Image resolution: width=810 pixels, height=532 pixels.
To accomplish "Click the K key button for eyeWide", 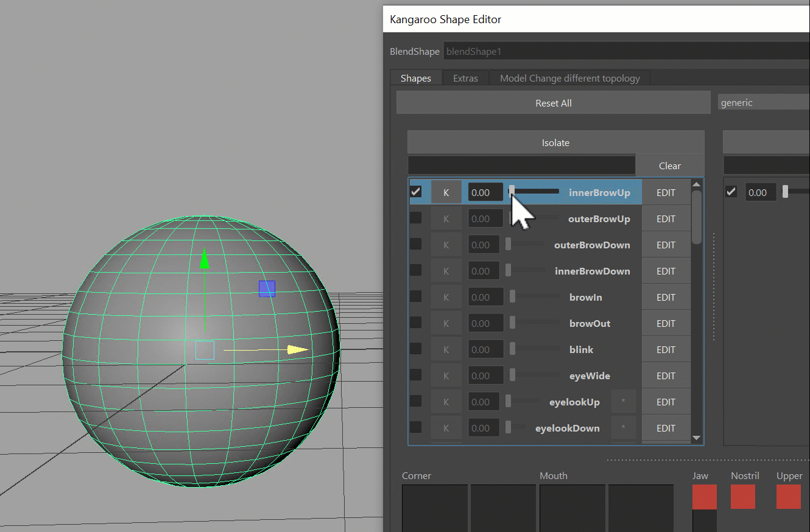I will click(446, 376).
